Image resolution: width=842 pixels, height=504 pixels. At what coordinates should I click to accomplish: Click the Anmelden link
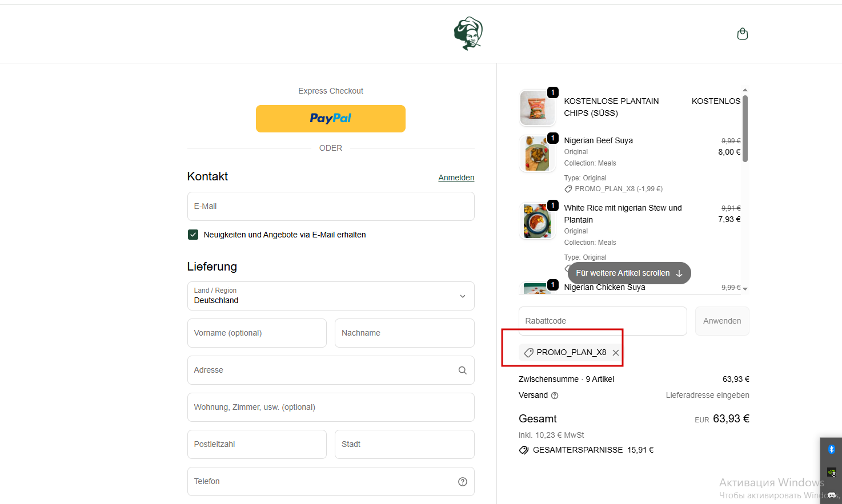456,178
